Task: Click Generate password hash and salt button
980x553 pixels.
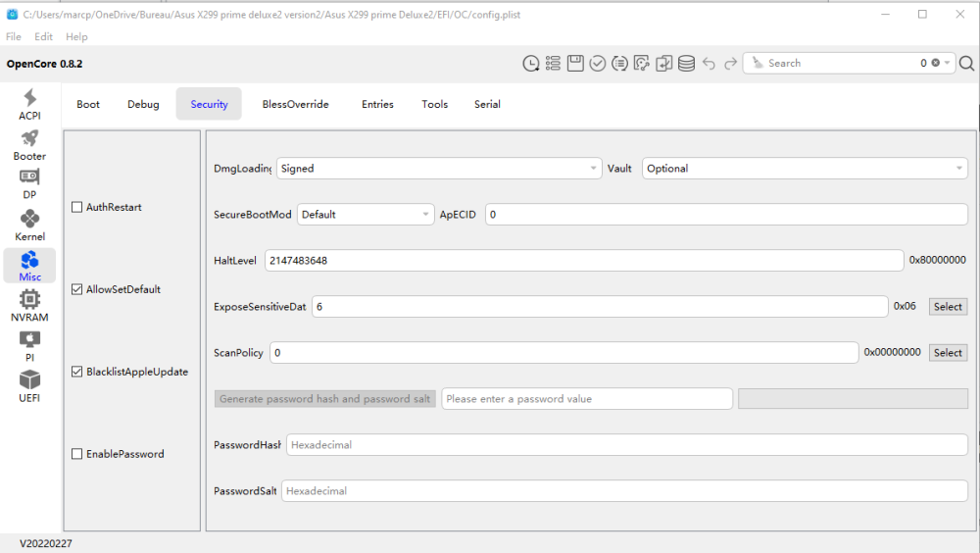Action: pos(325,398)
